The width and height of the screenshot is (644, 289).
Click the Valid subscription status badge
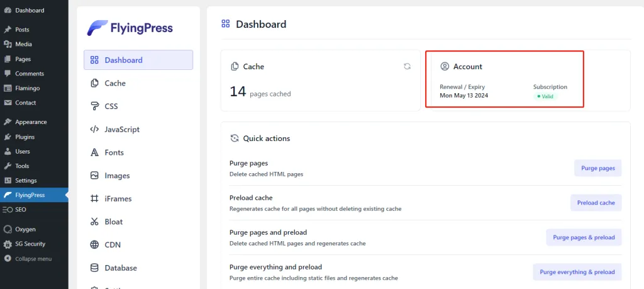(545, 96)
